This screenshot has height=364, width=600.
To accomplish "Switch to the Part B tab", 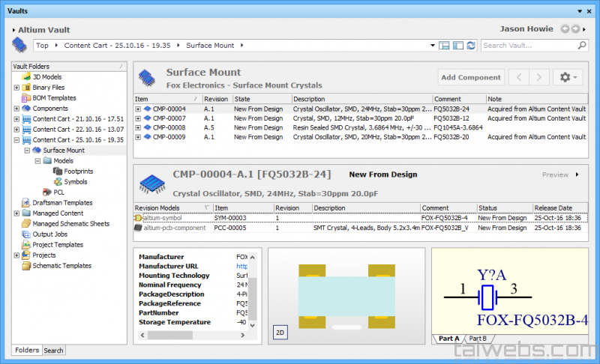I will tap(478, 339).
